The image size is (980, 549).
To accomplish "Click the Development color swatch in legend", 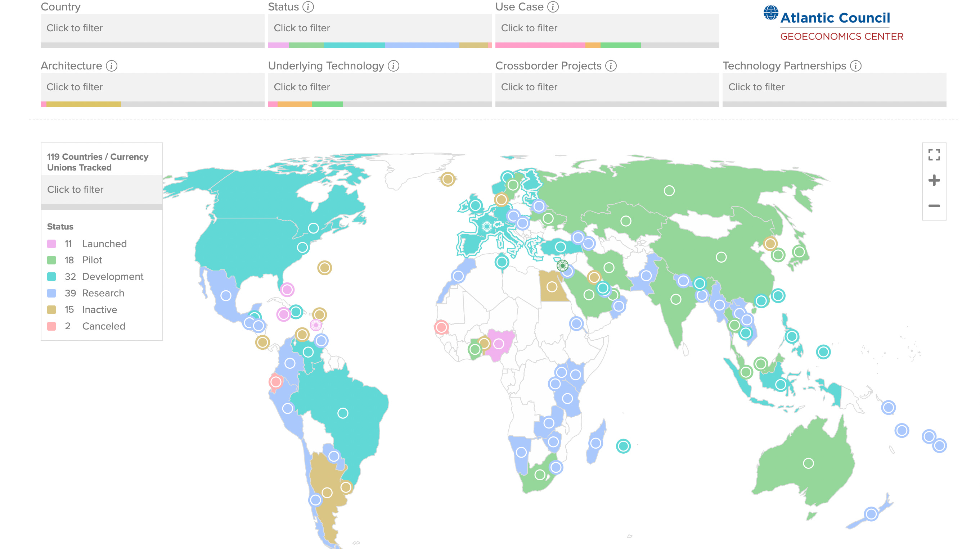I will coord(51,277).
